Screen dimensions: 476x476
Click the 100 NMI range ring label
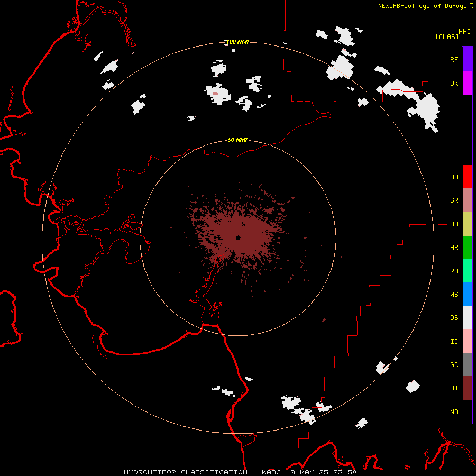coord(237,42)
